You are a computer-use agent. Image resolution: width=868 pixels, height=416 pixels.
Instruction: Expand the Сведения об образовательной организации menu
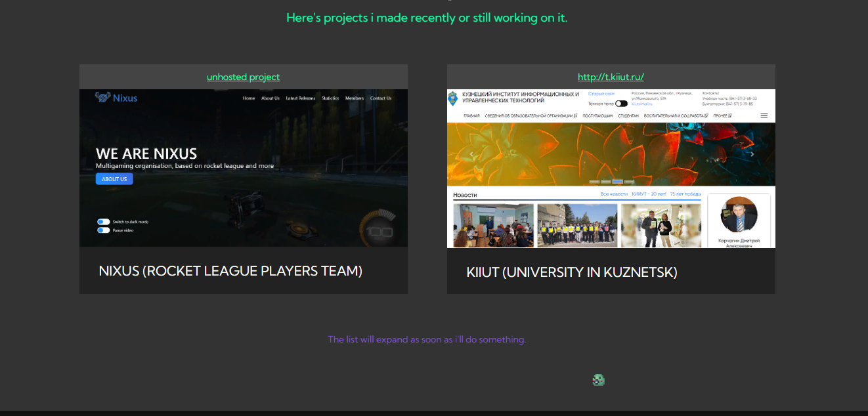click(531, 115)
